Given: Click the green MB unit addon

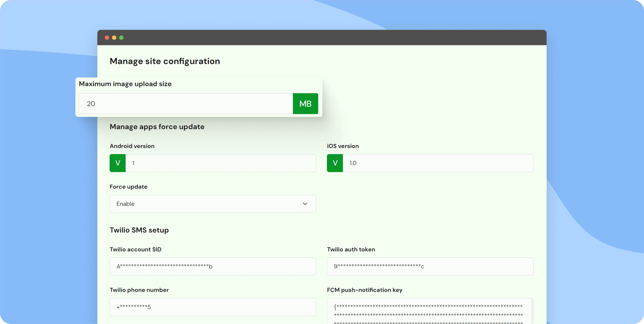Looking at the screenshot, I should point(306,104).
